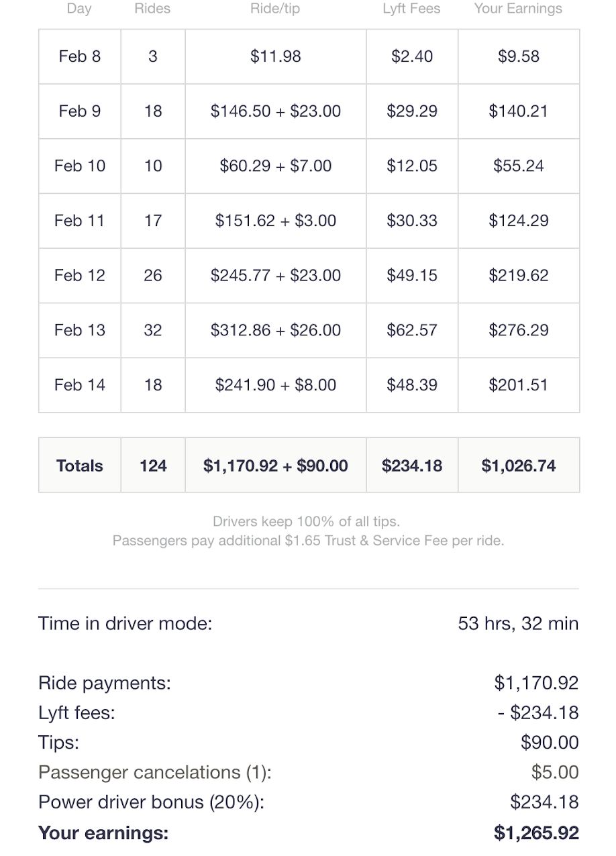Click the 'Drivers keep 100% of all tips' note
Image resolution: width=616 pixels, height=856 pixels.
click(306, 521)
